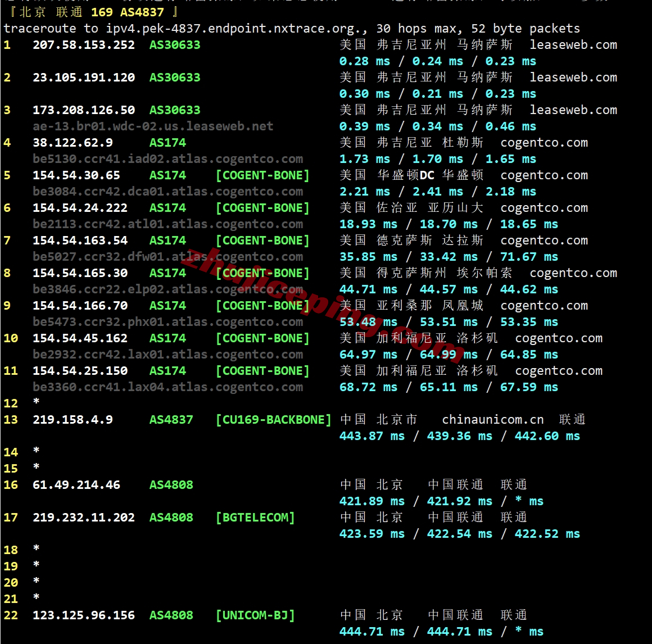This screenshot has width=652, height=644.
Task: Click AS174 label at hop 4
Action: coord(167,143)
